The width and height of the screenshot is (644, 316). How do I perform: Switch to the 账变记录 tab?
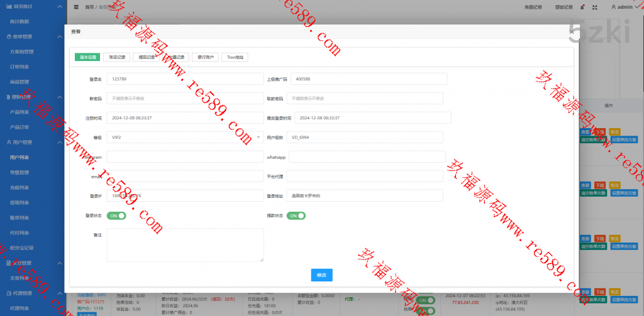116,57
